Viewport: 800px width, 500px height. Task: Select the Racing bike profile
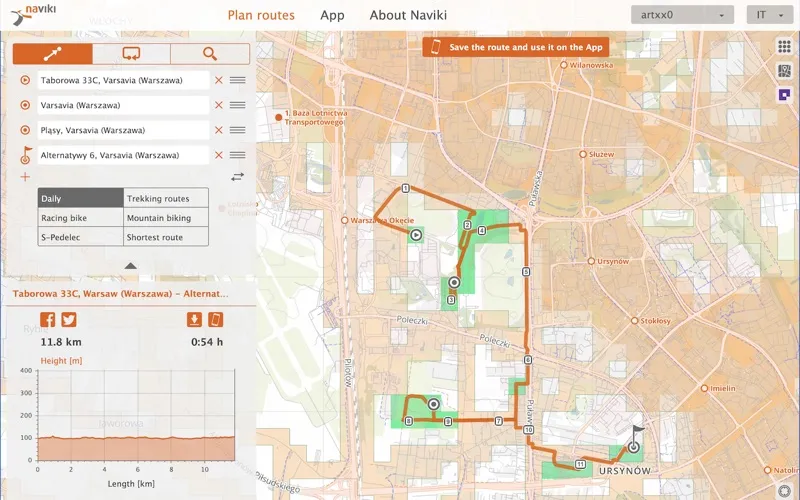(x=81, y=217)
